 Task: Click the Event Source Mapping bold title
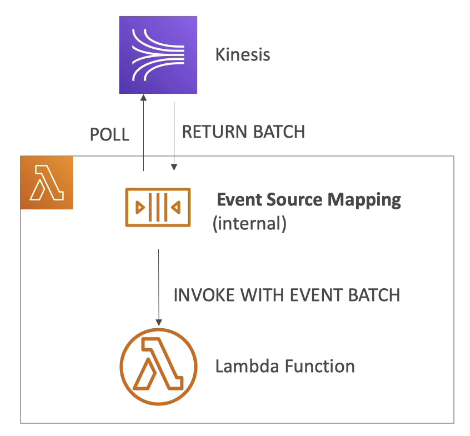coord(309,200)
